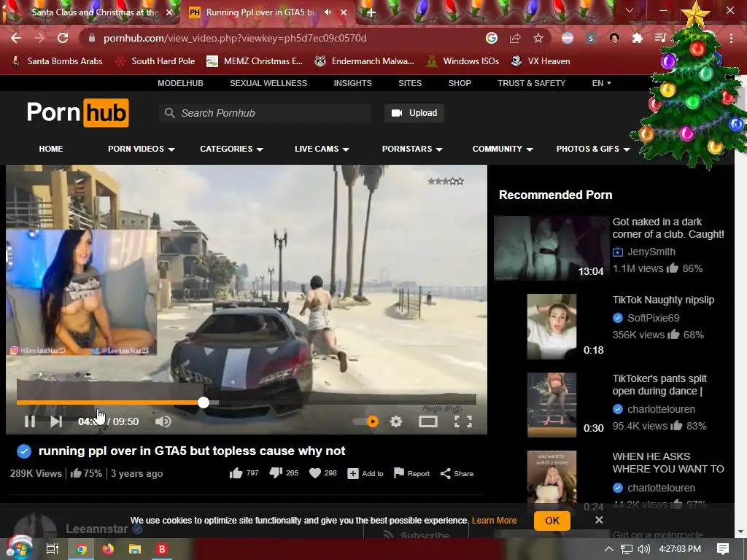Click the site logo

[77, 113]
